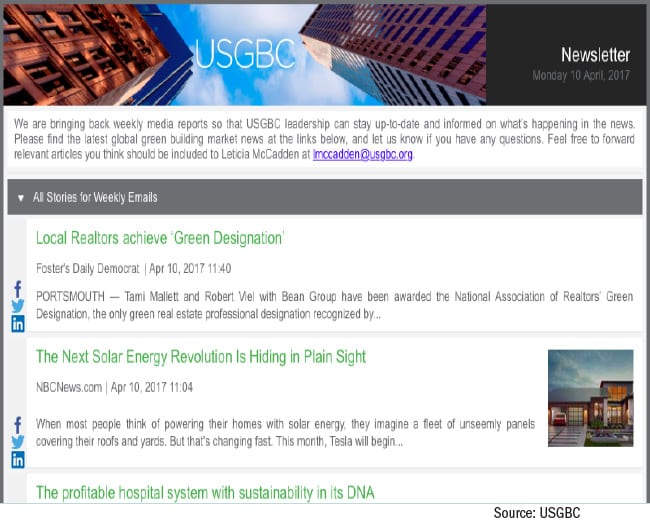Screen dimensions: 650x527
Task: Share Local Realtors story on LinkedIn
Action: [x=18, y=324]
